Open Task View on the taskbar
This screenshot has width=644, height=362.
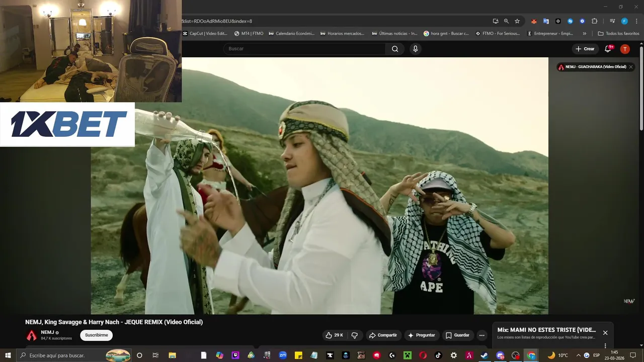(155, 355)
